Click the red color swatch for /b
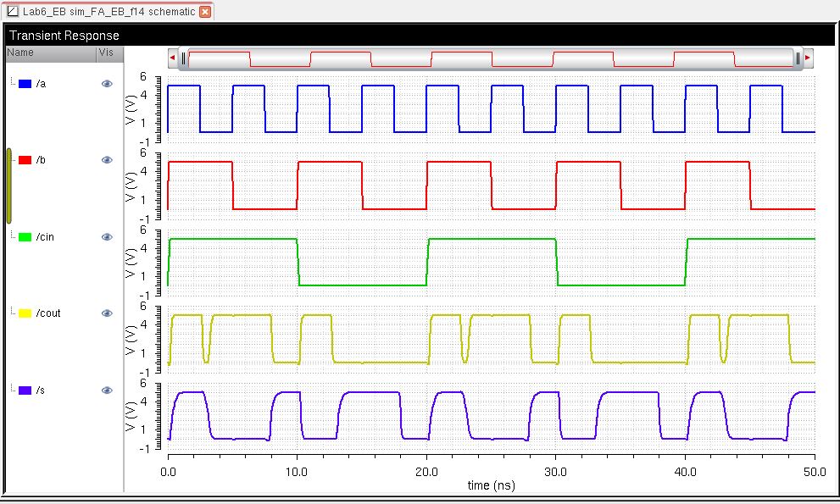The height and width of the screenshot is (504, 840). [x=25, y=160]
